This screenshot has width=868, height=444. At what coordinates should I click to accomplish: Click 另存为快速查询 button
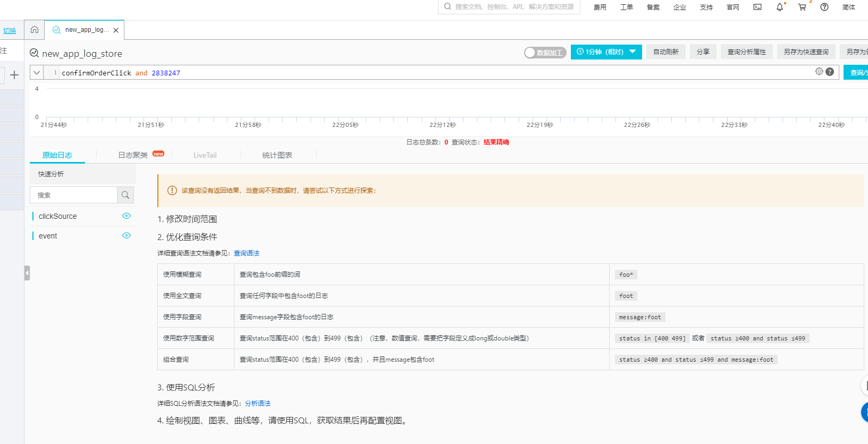tap(806, 52)
